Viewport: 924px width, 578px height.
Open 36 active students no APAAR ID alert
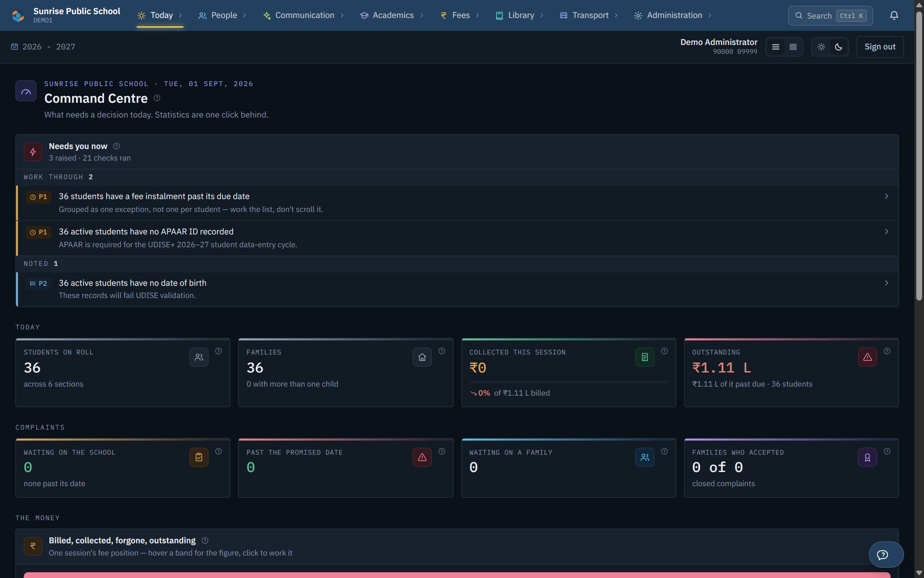(457, 238)
